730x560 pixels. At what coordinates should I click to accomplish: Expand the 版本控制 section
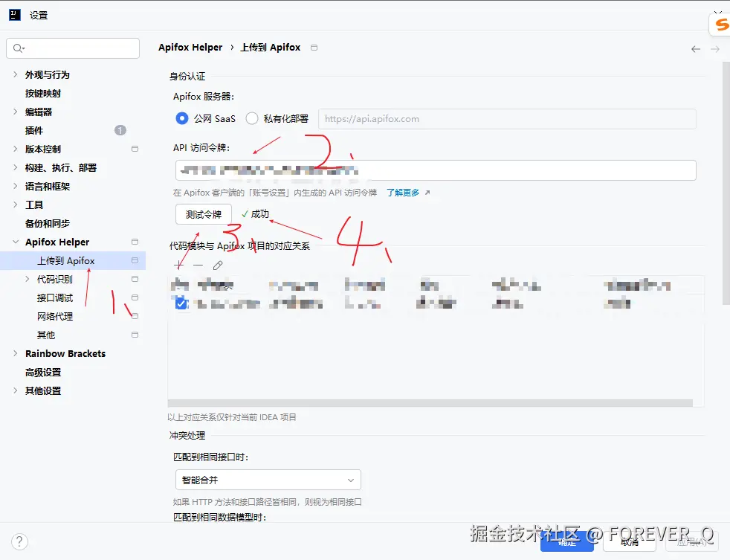point(15,149)
